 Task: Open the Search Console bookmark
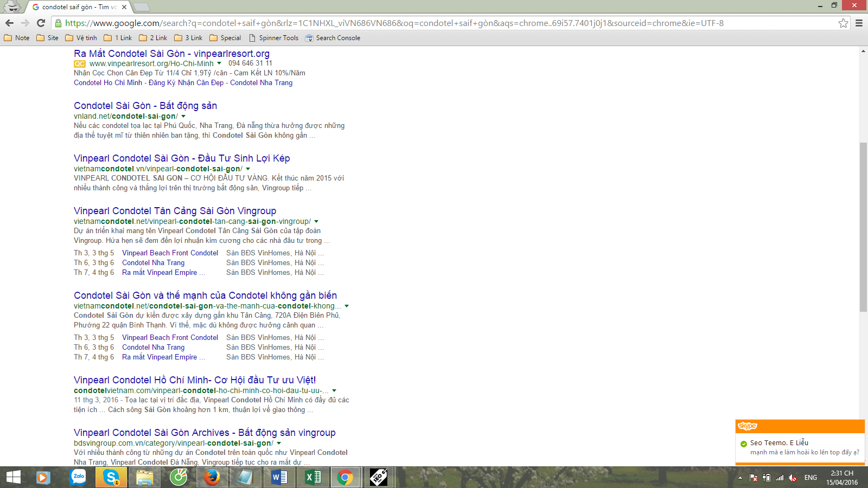click(x=333, y=38)
